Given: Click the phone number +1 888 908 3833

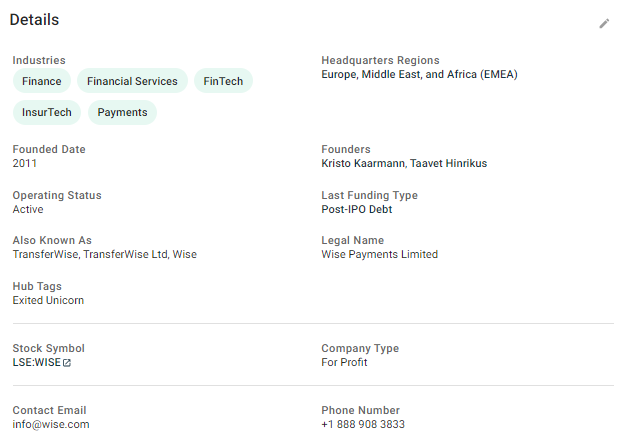Looking at the screenshot, I should pos(362,424).
